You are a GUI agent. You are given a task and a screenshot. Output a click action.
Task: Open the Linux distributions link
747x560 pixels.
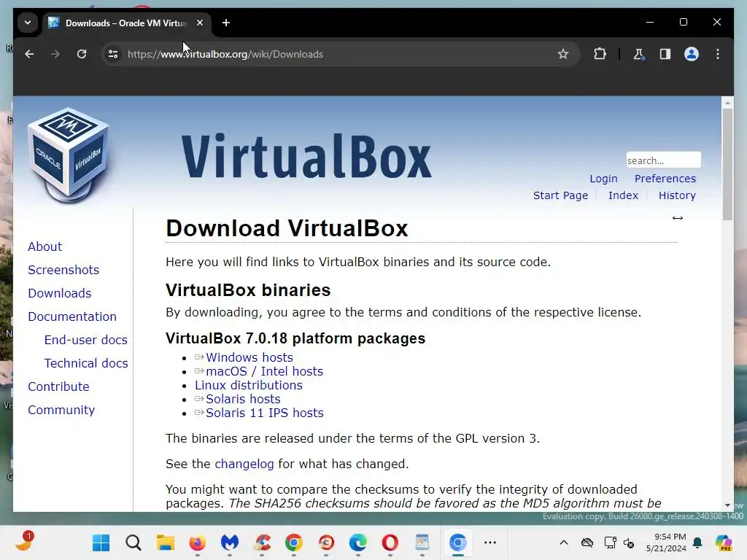[x=248, y=385]
